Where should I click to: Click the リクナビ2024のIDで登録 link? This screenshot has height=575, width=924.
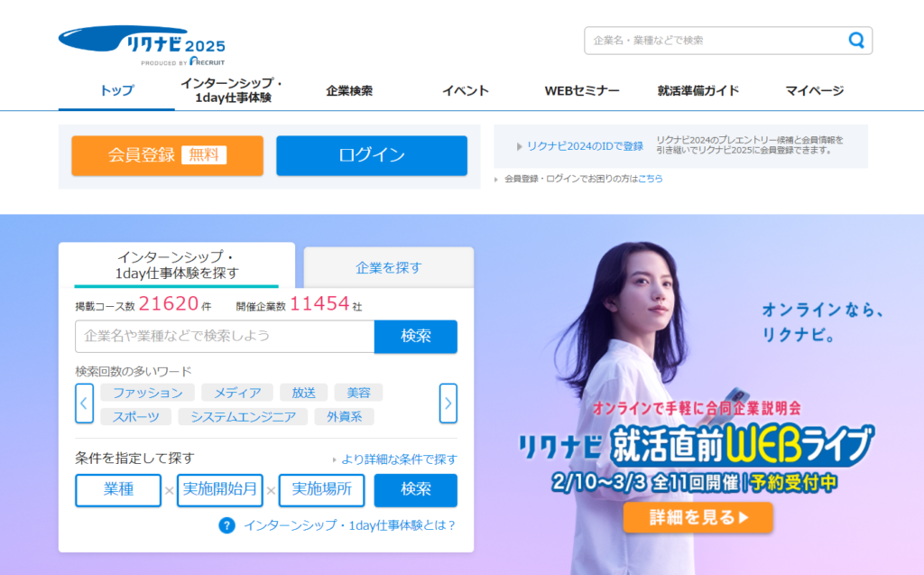click(585, 146)
